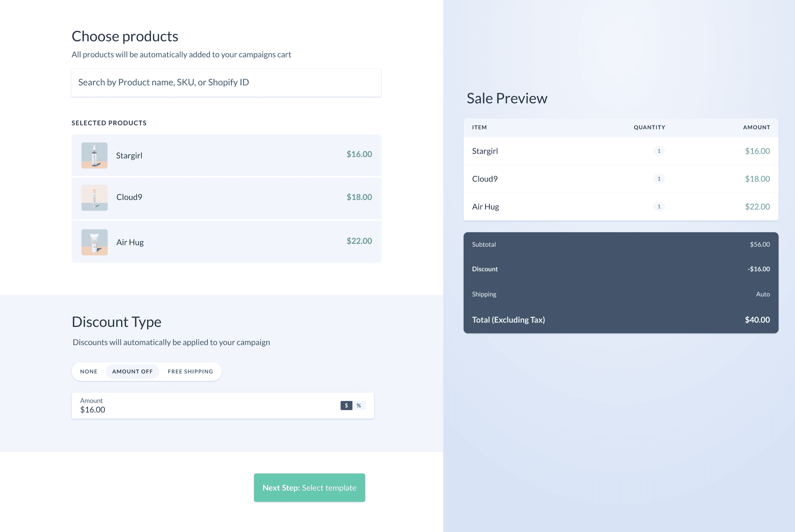Switch discount unit to dollar sign
This screenshot has width=795, height=532.
[x=346, y=406]
